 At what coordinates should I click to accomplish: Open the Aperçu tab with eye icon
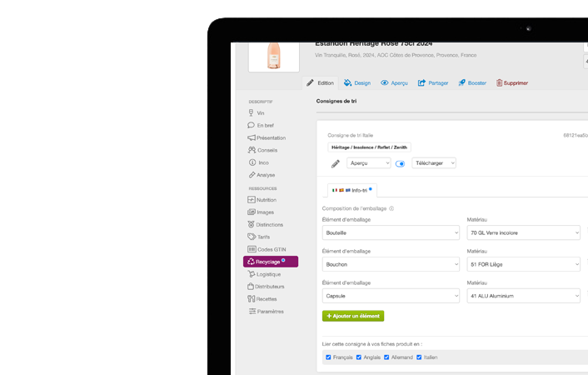coord(394,83)
